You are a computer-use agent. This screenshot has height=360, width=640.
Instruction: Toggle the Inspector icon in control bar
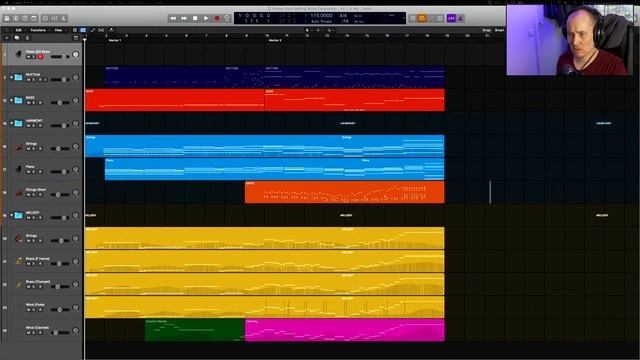point(16,18)
